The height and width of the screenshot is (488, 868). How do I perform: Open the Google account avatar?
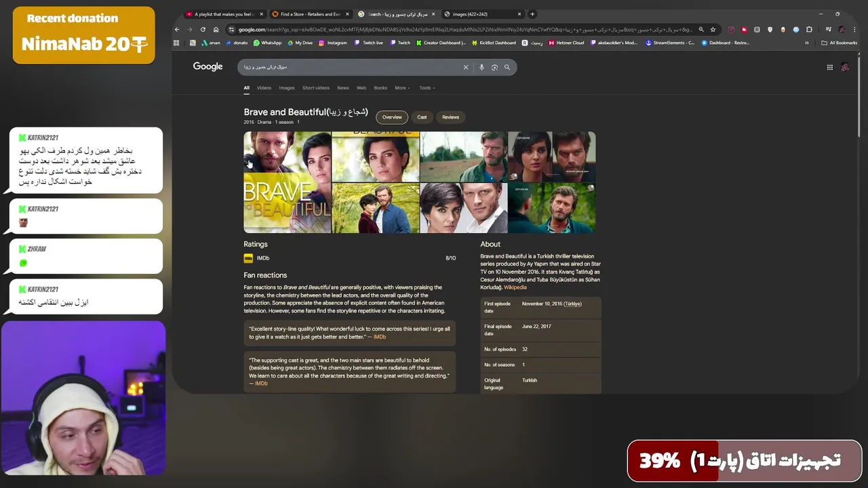[844, 67]
